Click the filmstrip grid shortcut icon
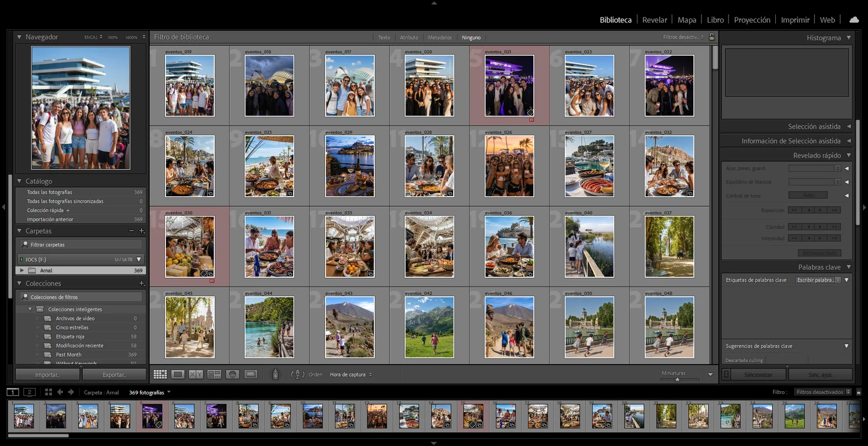The width and height of the screenshot is (868, 446). tap(48, 392)
